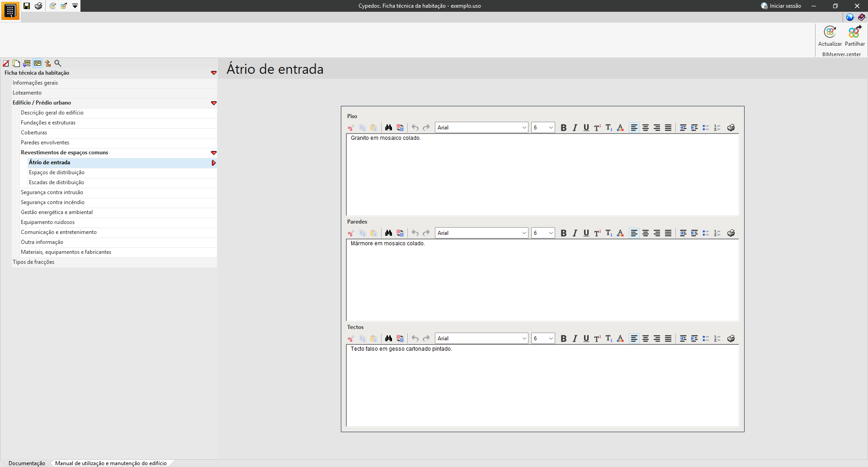Click bullet list icon in Piso toolbar

click(x=706, y=128)
